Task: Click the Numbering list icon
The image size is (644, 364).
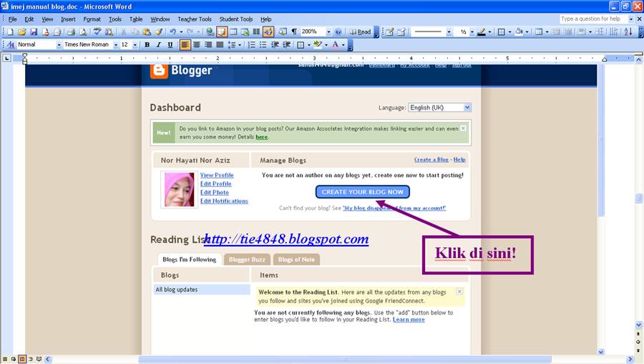Action: pyautogui.click(x=252, y=44)
